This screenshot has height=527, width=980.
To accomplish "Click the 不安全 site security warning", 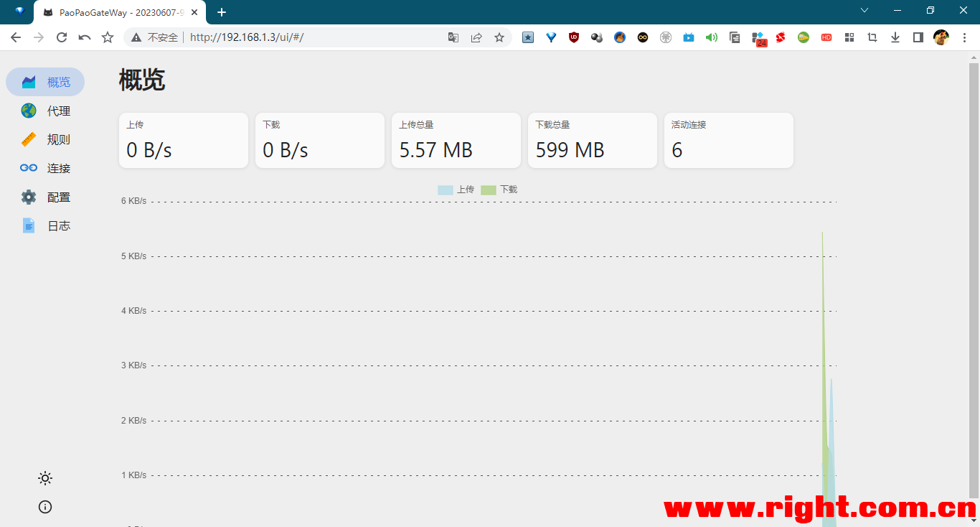I will click(154, 37).
